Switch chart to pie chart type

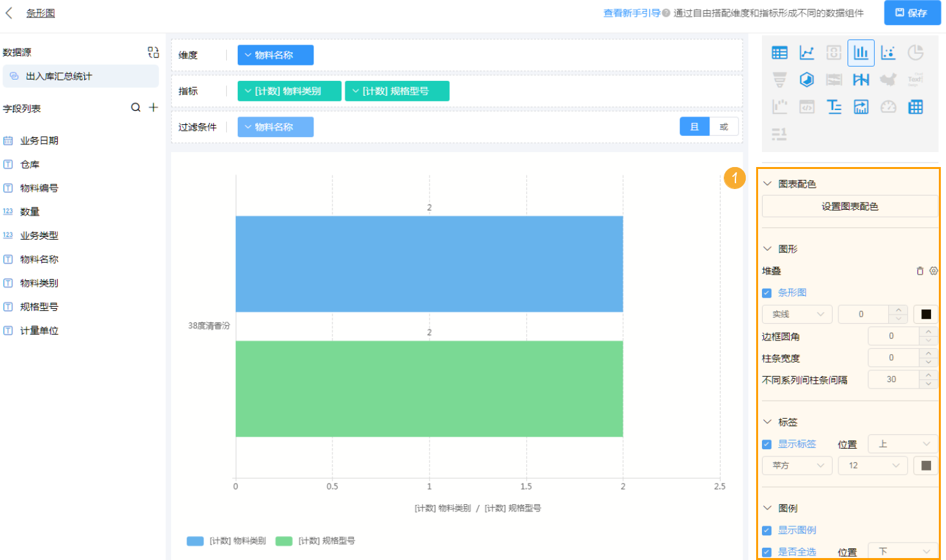pyautogui.click(x=916, y=52)
